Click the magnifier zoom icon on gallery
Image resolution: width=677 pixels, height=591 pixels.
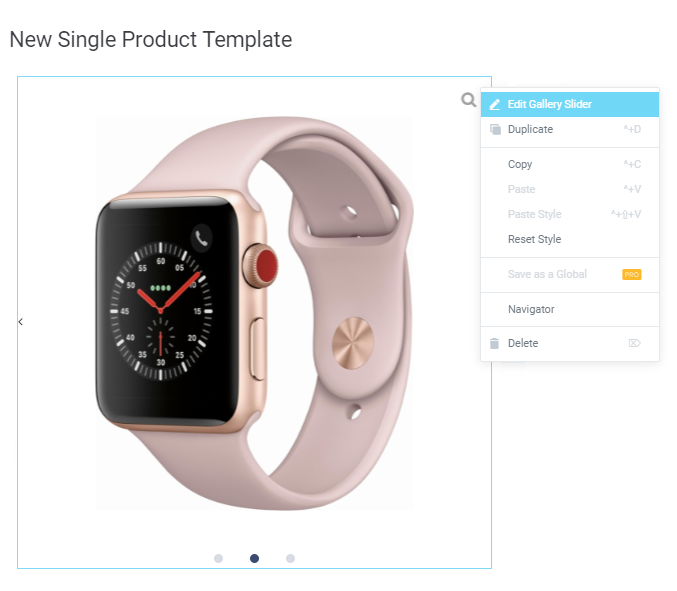[468, 100]
